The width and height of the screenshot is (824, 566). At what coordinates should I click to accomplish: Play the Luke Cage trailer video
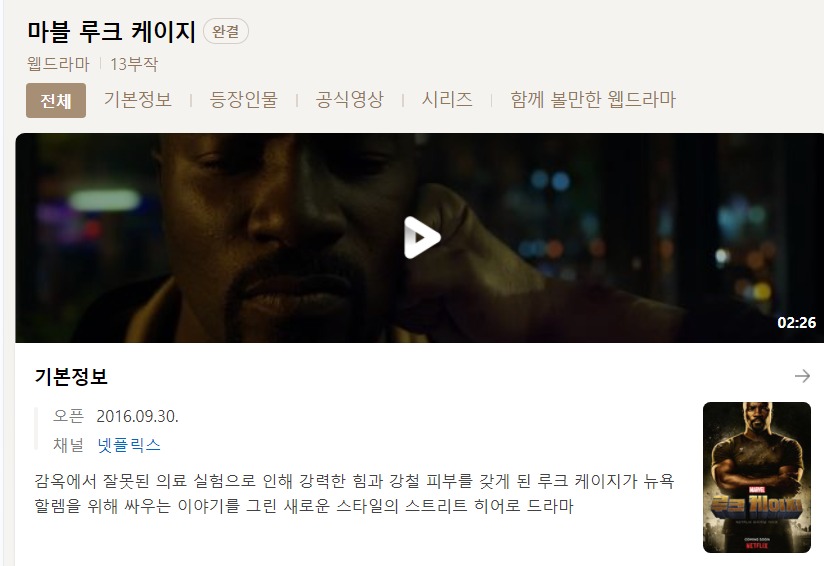pyautogui.click(x=421, y=238)
